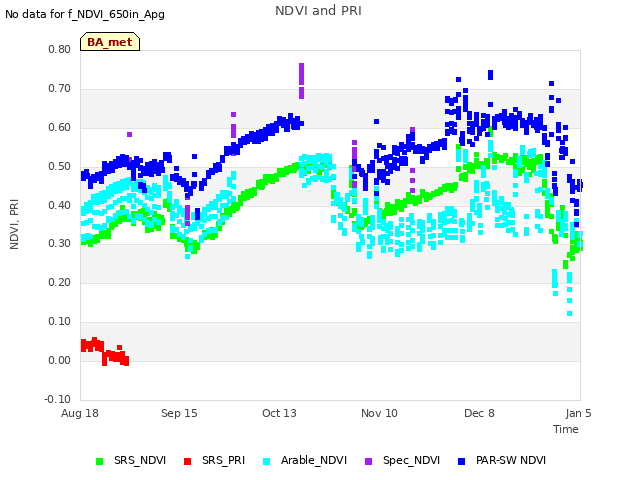This screenshot has height=480, width=640.
Task: Click the tall purple Spec_NDVI spike above 0.70
Action: click(x=302, y=81)
